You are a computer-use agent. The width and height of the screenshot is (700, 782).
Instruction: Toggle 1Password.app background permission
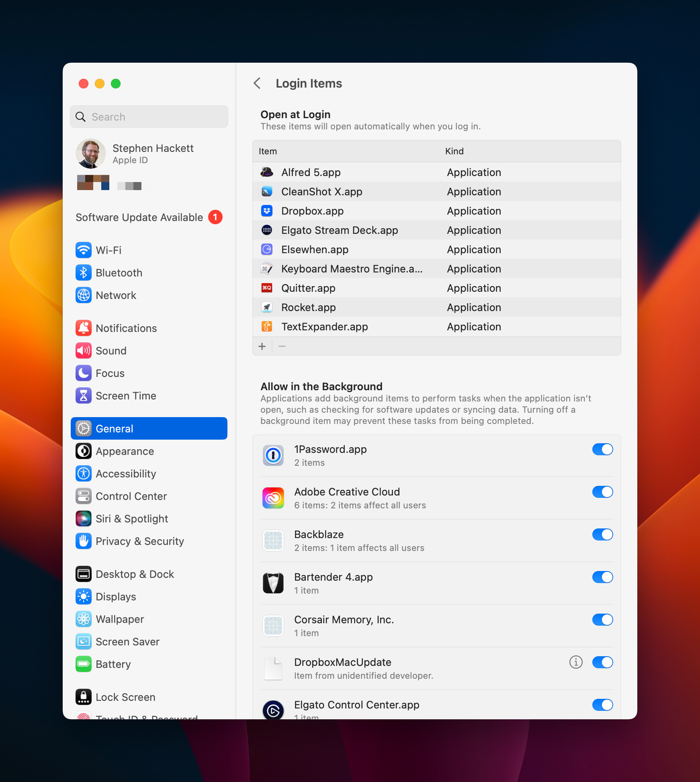602,449
